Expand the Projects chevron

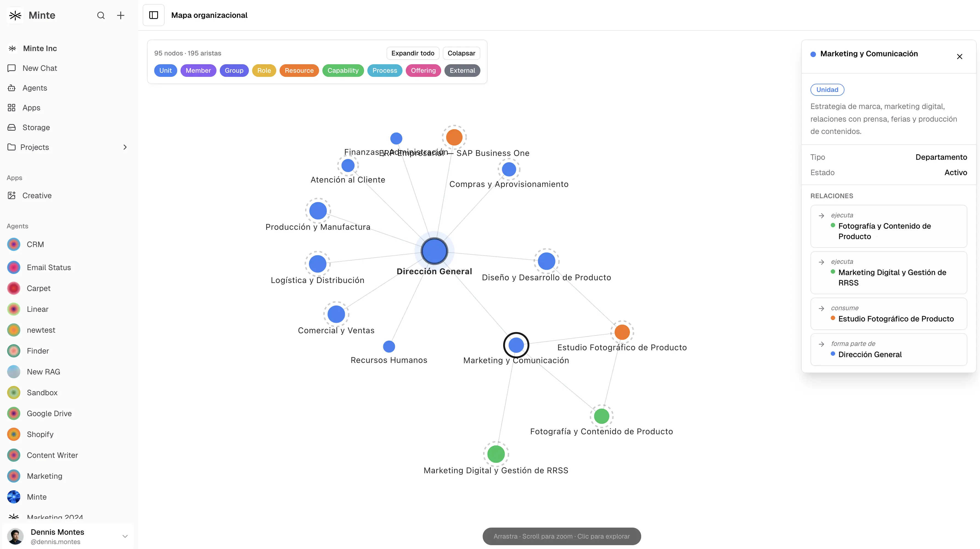125,147
